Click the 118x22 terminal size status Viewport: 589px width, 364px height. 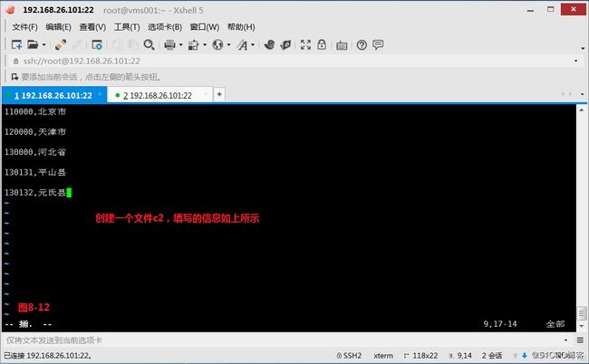coord(421,355)
